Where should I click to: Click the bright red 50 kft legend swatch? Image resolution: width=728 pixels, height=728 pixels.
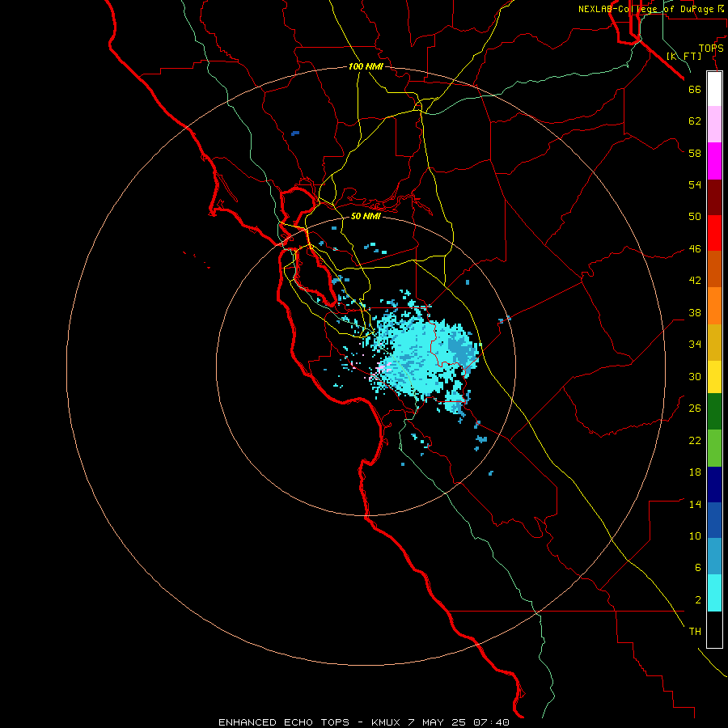coord(714,233)
